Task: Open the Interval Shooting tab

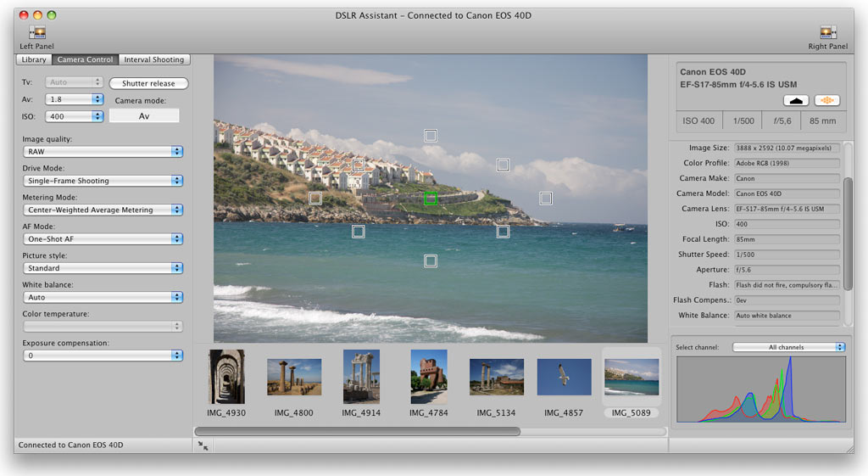Action: point(154,59)
